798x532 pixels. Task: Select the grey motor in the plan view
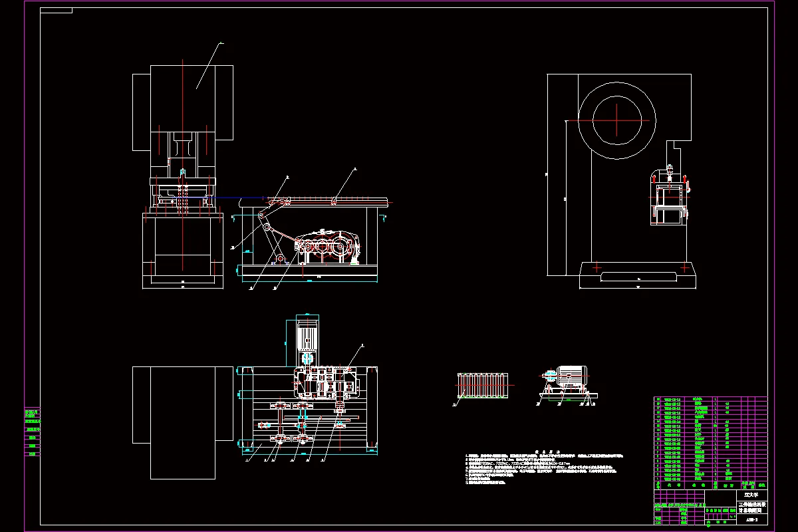[x=306, y=336]
